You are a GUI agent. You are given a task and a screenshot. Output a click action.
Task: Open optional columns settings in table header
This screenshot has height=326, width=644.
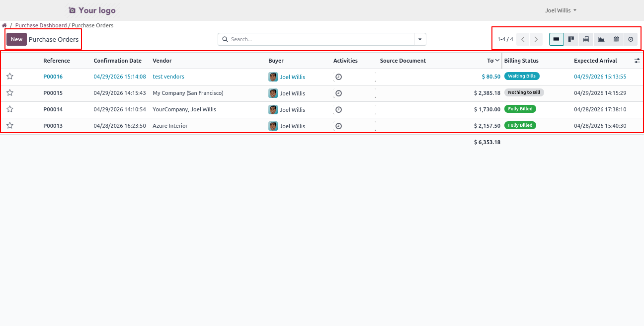pyautogui.click(x=637, y=61)
